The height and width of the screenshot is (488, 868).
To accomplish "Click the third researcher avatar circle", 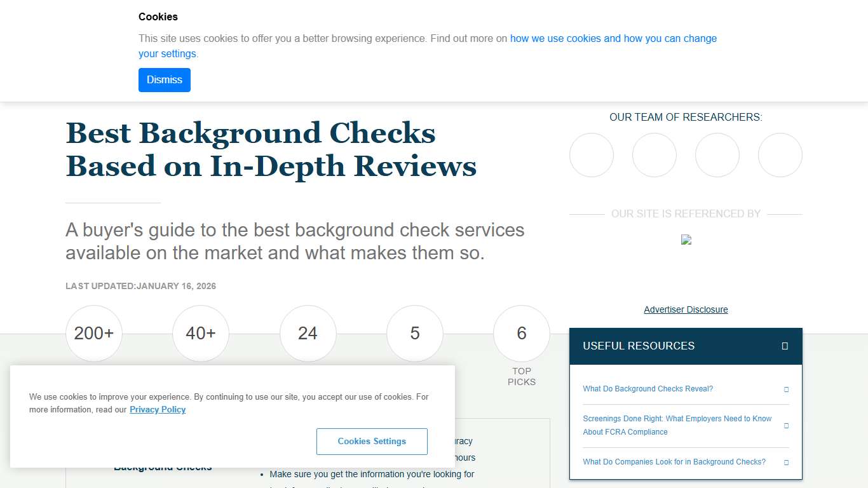I will pyautogui.click(x=717, y=154).
